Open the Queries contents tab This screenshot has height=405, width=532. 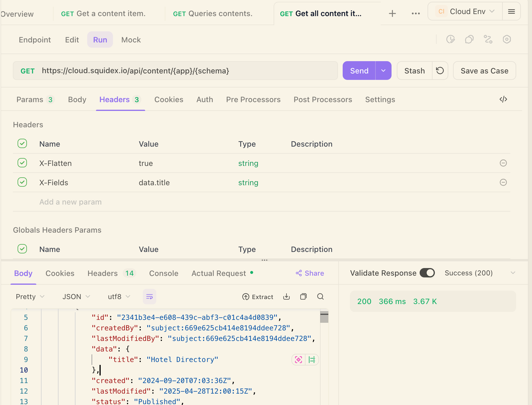tap(212, 14)
